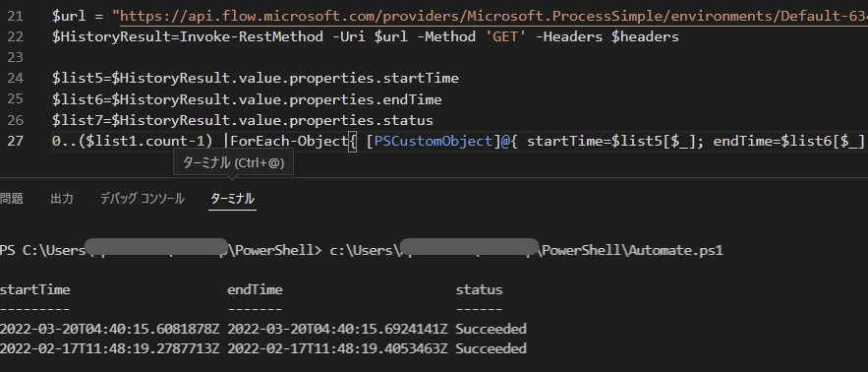
Task: Click the endTime column header in terminal
Action: (x=255, y=290)
